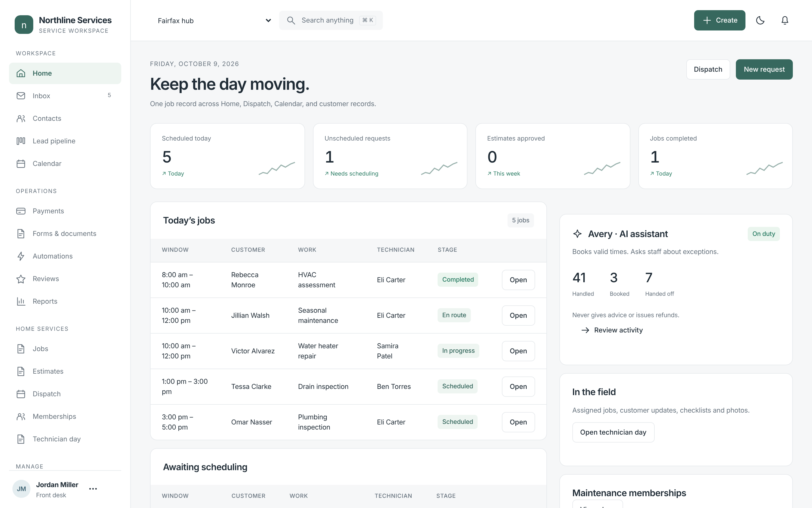Click the In progress stage badge
Image resolution: width=812 pixels, height=508 pixels.
pyautogui.click(x=458, y=351)
